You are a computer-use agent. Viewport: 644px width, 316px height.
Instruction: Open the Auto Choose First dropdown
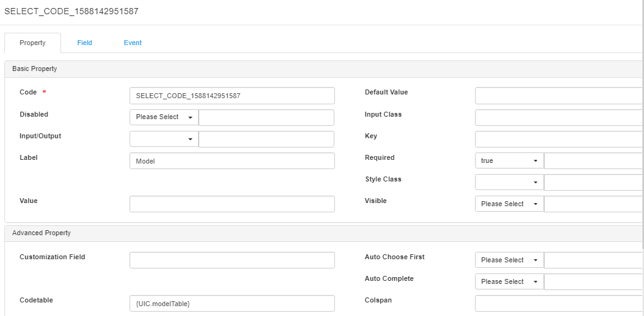[x=509, y=260]
